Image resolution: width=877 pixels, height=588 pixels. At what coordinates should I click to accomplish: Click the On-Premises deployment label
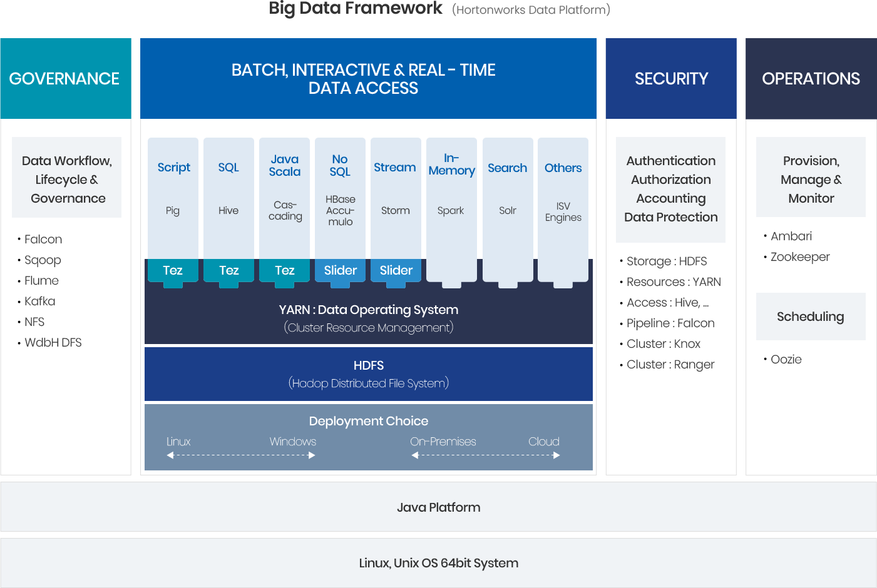[443, 442]
